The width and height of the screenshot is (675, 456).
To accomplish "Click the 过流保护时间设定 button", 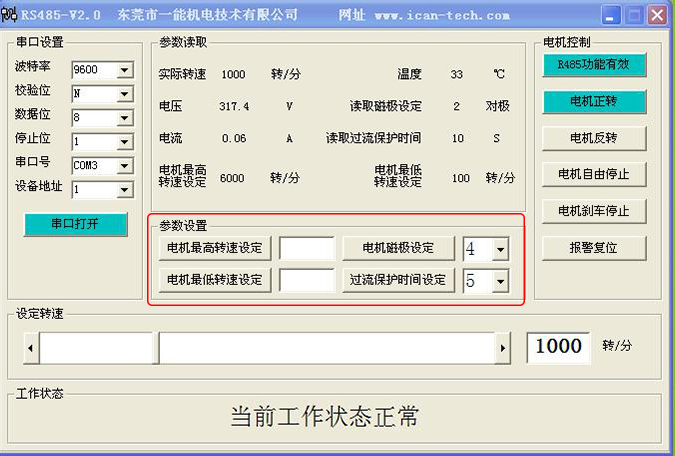I will pyautogui.click(x=398, y=280).
